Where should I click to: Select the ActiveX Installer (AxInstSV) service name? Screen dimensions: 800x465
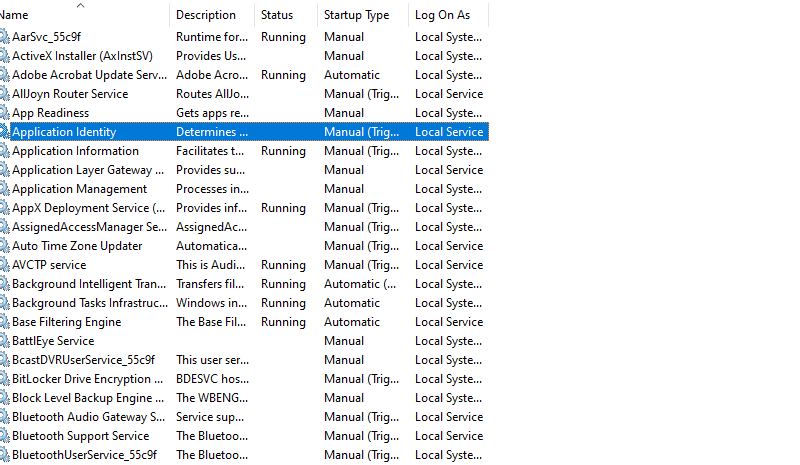point(83,56)
